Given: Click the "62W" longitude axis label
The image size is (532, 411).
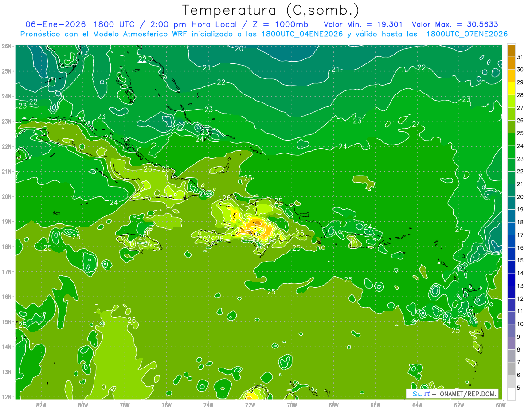Looking at the screenshot, I should (459, 405).
